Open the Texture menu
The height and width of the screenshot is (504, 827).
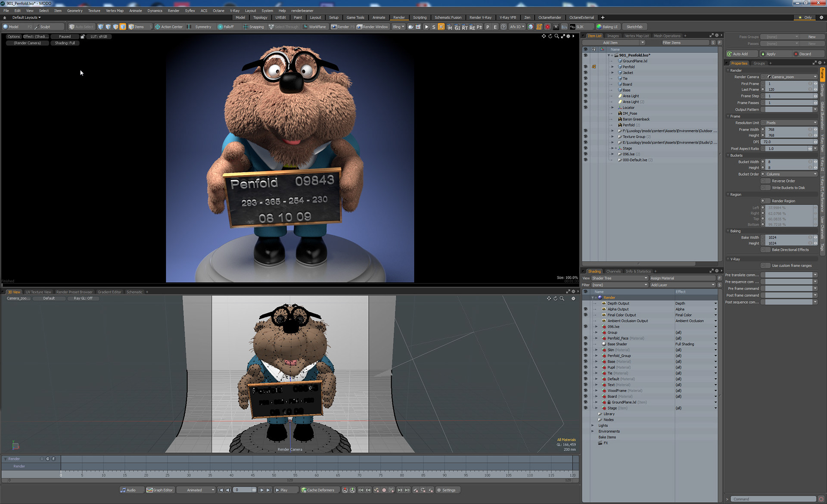coord(94,10)
